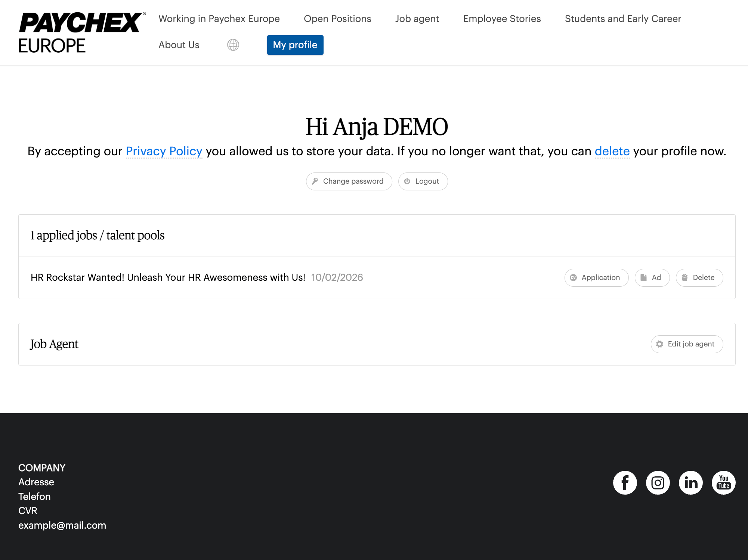Click the Job Agent section heading
The height and width of the screenshot is (560, 748).
click(x=54, y=344)
